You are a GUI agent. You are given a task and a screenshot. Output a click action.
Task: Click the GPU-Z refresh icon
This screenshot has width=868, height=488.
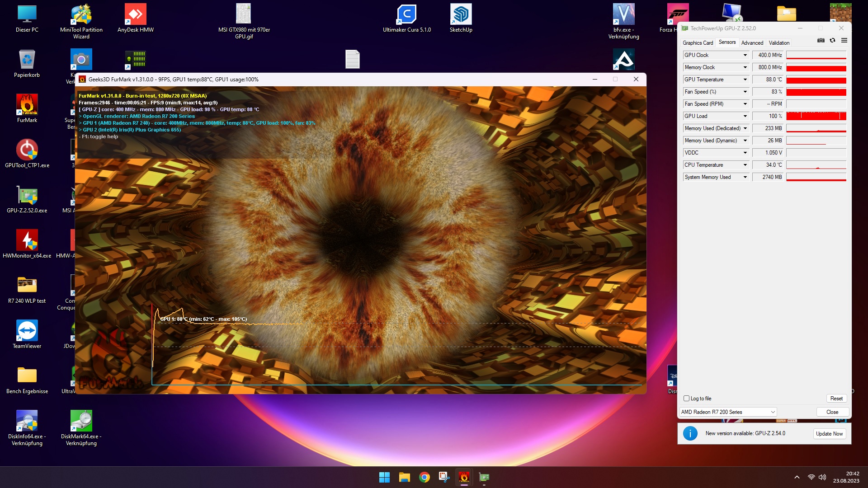[x=832, y=41]
